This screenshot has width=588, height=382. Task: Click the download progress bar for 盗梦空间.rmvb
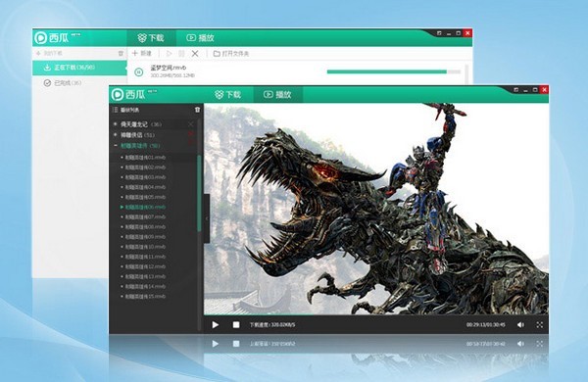tap(394, 72)
